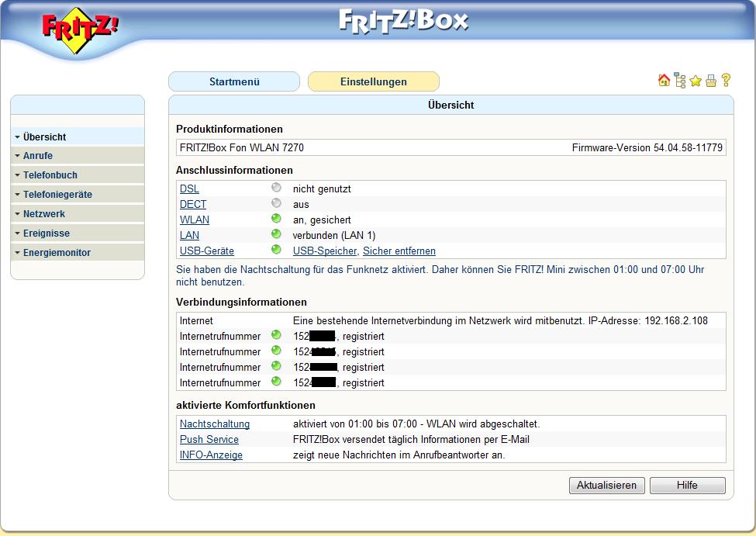Click the yellow star favorites icon
This screenshot has width=756, height=536.
(x=696, y=81)
